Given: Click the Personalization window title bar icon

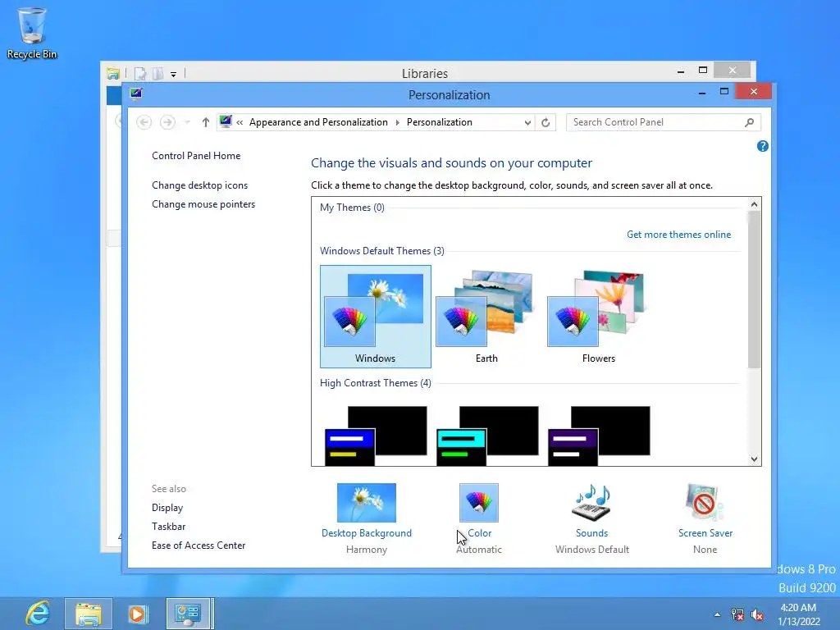Looking at the screenshot, I should click(136, 94).
